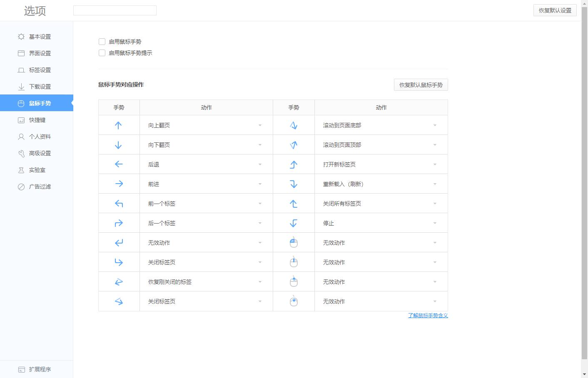Screen dimensions: 588x378
Task: Toggle the 启用鼠标手势提示 checkbox
Action: pyautogui.click(x=102, y=53)
